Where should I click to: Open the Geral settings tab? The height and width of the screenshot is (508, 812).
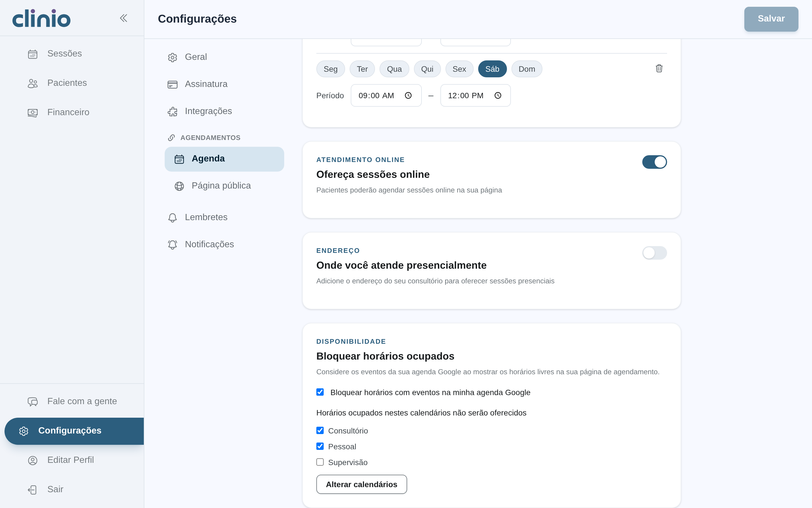[224, 57]
